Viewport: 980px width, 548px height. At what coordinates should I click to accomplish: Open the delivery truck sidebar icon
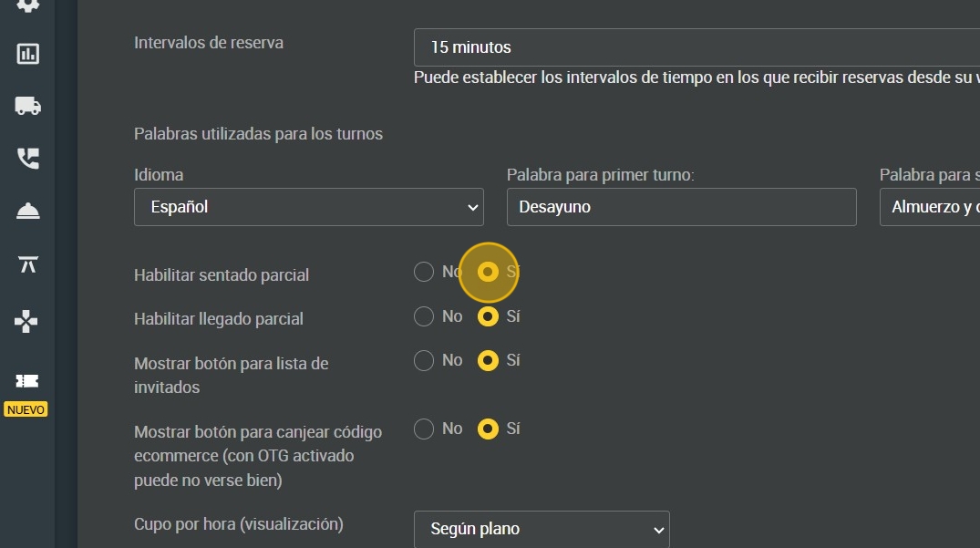(x=27, y=106)
